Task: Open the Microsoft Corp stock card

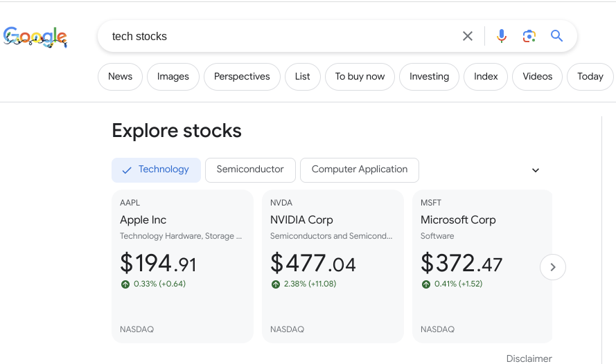Action: [482, 266]
